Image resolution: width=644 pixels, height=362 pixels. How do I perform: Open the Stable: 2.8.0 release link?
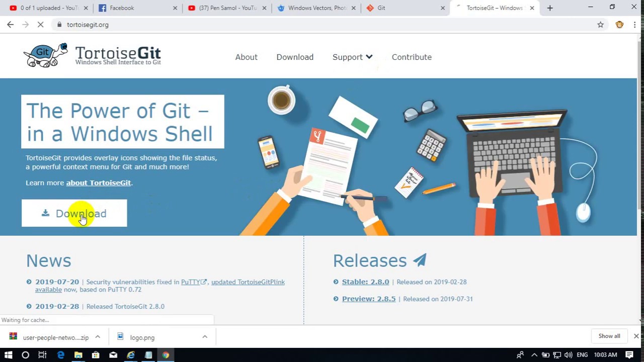pos(365,282)
